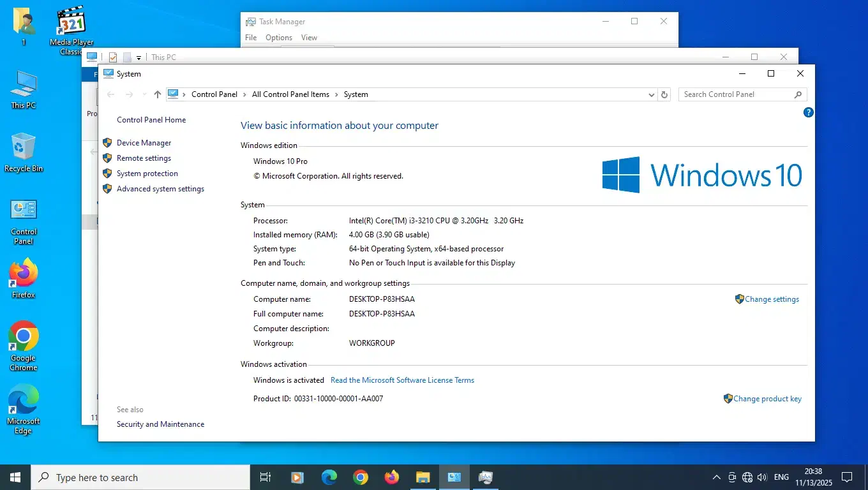Open Advanced system settings
This screenshot has height=490, width=868.
(160, 189)
